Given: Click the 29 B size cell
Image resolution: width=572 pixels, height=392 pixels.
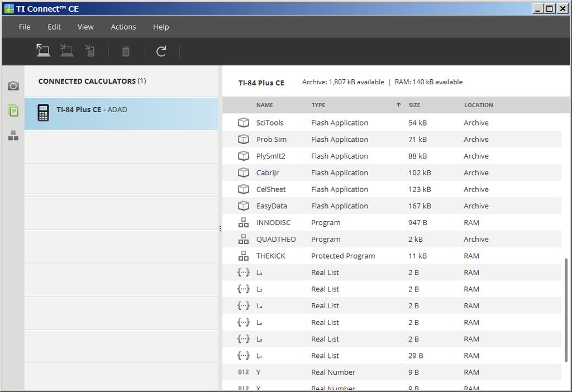Looking at the screenshot, I should (416, 356).
